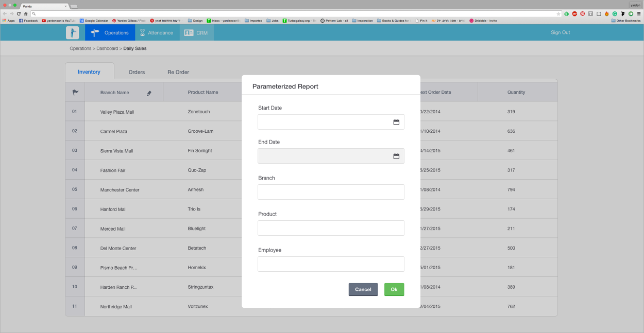This screenshot has width=644, height=333.
Task: Click the Sign Out link
Action: 560,32
